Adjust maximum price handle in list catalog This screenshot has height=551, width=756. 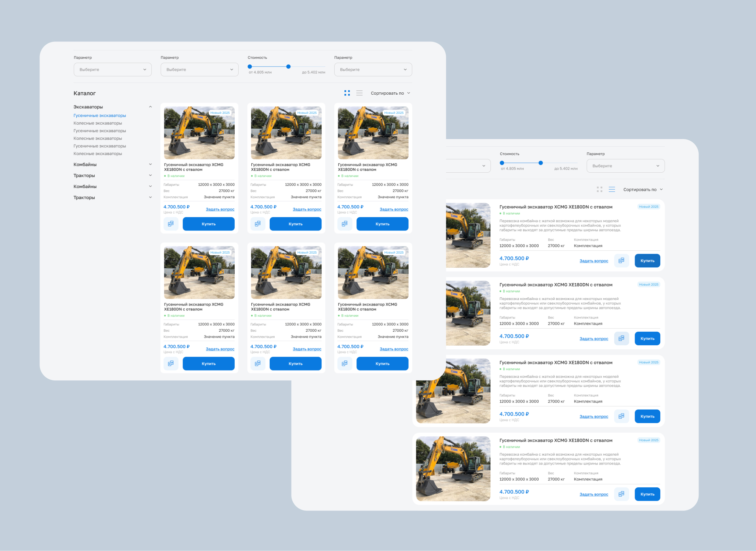[x=541, y=163]
